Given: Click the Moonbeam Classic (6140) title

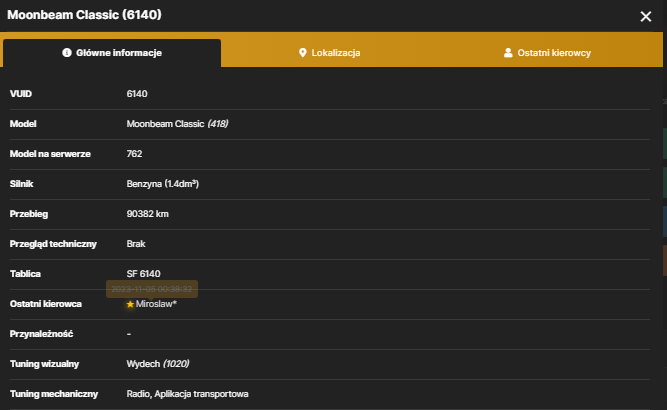Looking at the screenshot, I should (84, 15).
